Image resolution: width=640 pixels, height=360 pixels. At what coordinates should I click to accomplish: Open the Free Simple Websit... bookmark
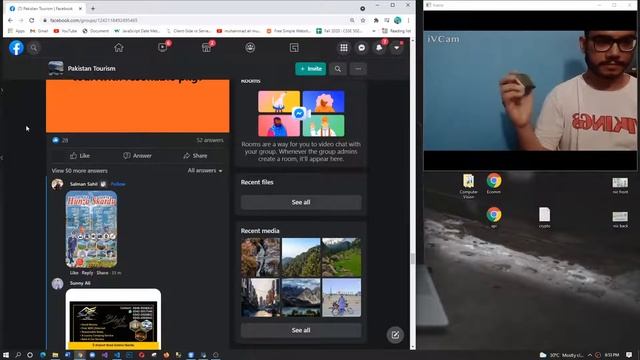pos(289,31)
